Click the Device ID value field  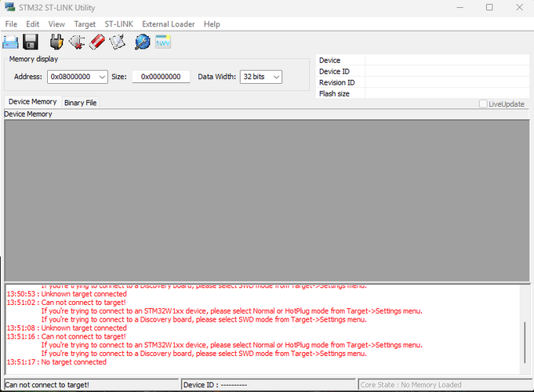[x=447, y=71]
